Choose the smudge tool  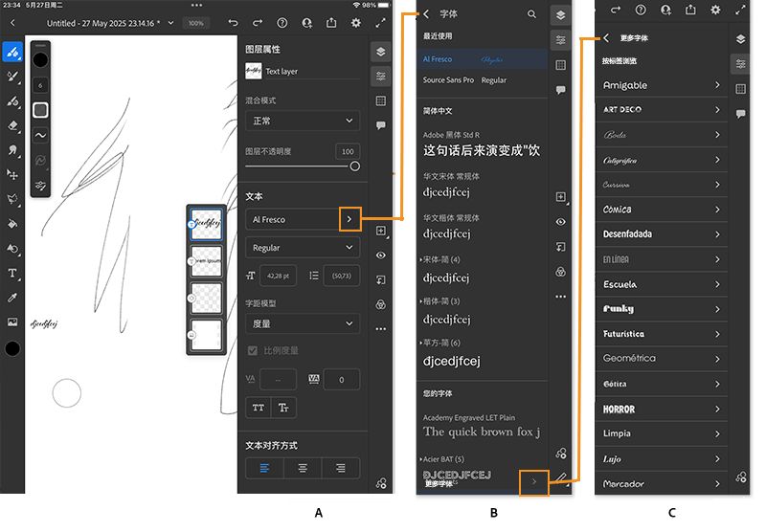click(12, 150)
